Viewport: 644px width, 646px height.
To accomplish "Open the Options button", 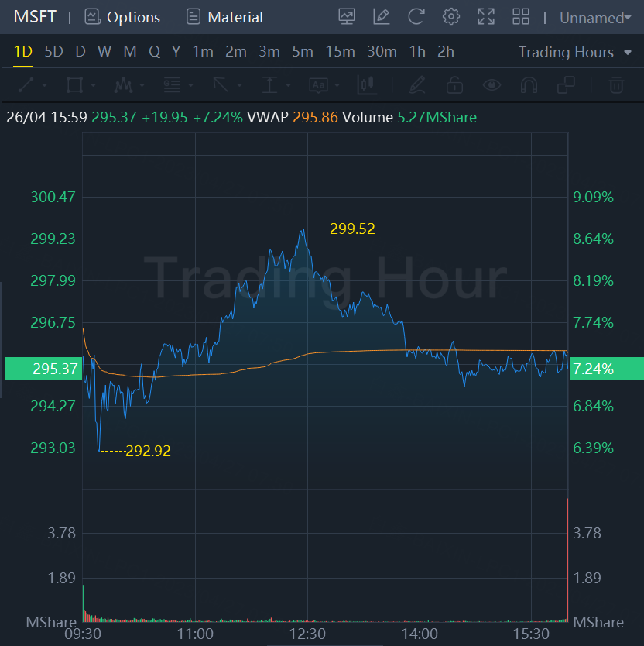I will [x=122, y=17].
